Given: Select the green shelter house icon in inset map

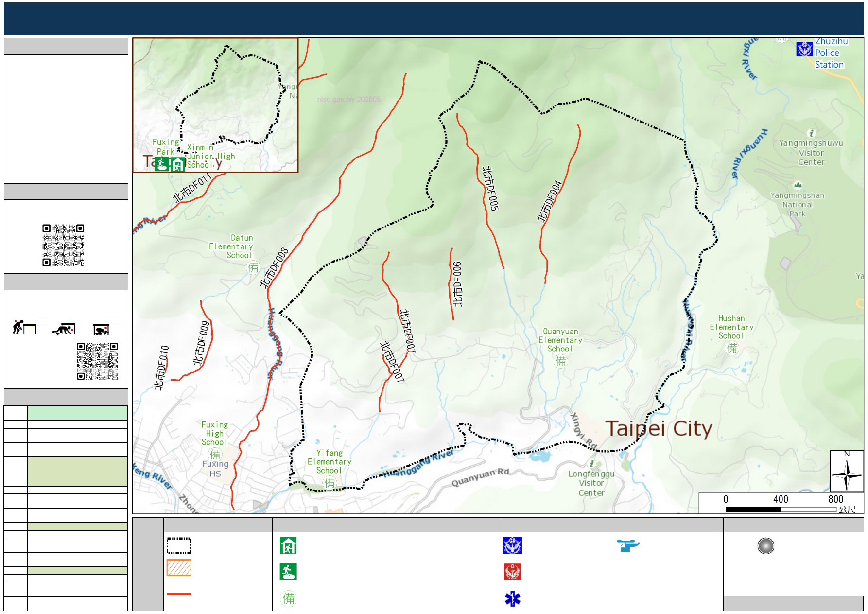Looking at the screenshot, I should [178, 164].
